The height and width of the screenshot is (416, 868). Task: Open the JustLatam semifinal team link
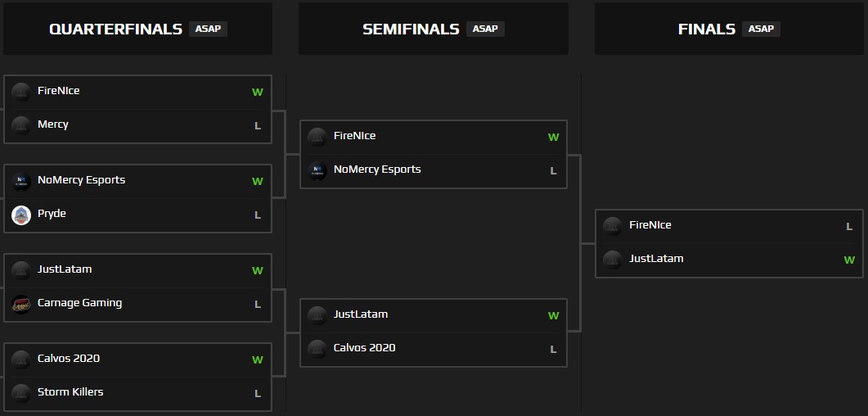point(361,314)
